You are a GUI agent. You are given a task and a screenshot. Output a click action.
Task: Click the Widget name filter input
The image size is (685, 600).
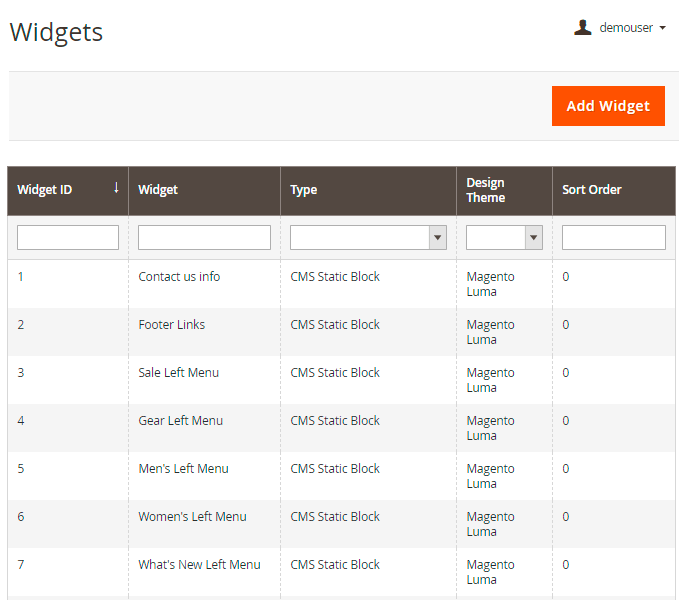(x=204, y=238)
